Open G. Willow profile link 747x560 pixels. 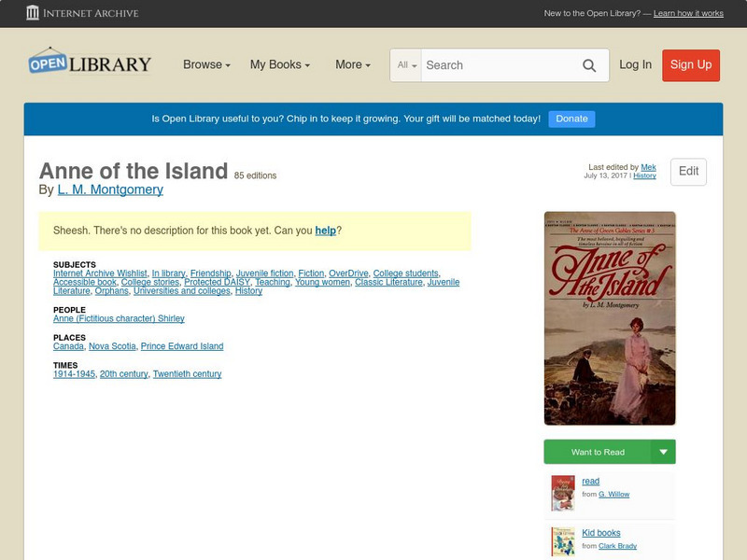click(614, 495)
